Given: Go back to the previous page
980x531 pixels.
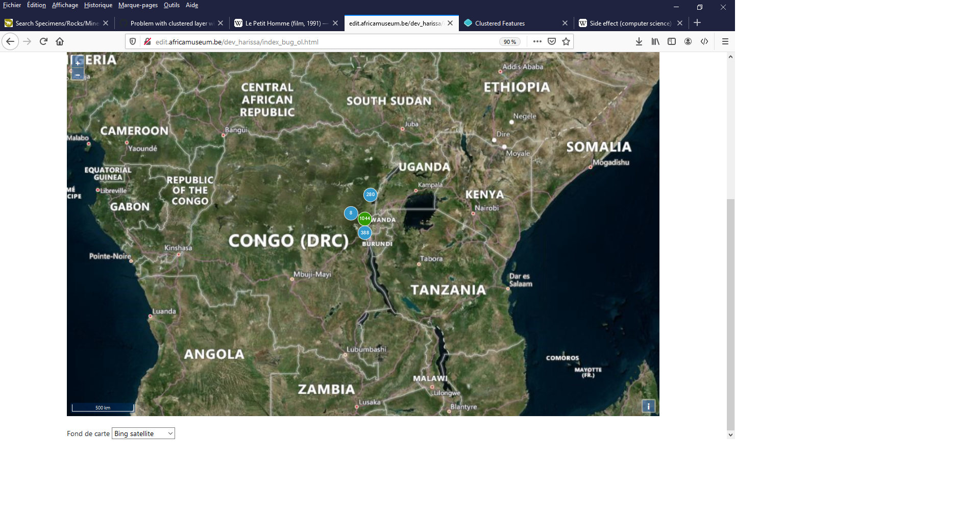Looking at the screenshot, I should click(x=10, y=41).
